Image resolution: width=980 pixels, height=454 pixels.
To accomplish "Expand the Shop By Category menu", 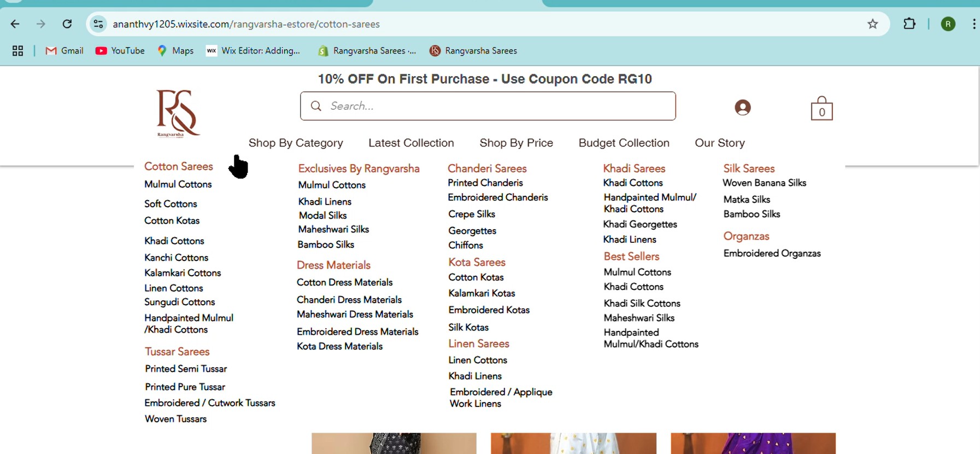I will tap(296, 143).
